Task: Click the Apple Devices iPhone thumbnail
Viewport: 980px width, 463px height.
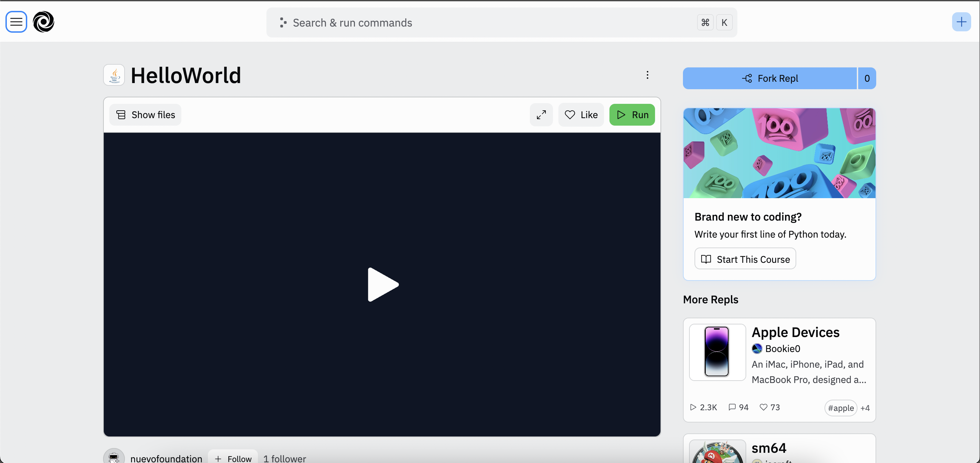Action: click(x=717, y=352)
